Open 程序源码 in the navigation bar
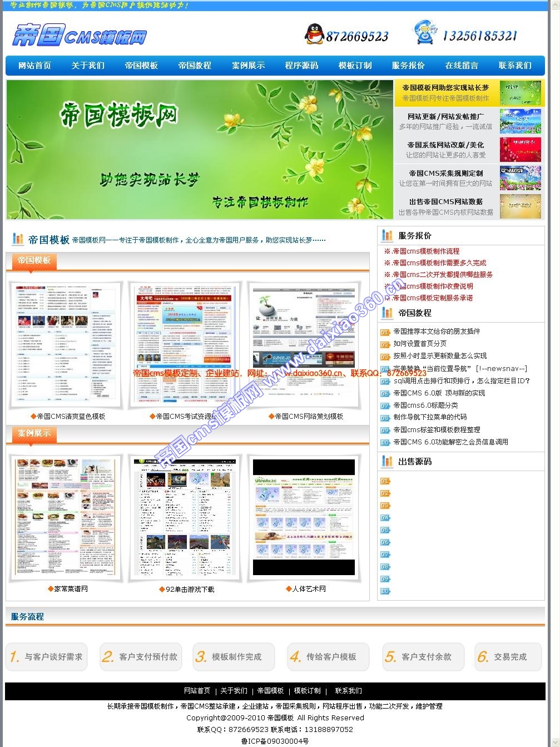Screen dimensions: 560x747 tap(301, 66)
